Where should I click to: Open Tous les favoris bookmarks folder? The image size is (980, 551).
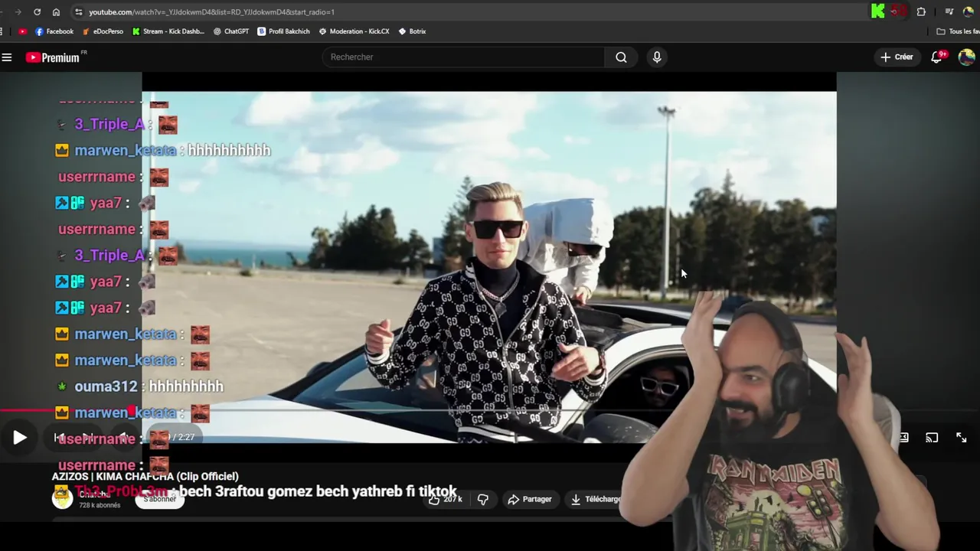pos(959,31)
